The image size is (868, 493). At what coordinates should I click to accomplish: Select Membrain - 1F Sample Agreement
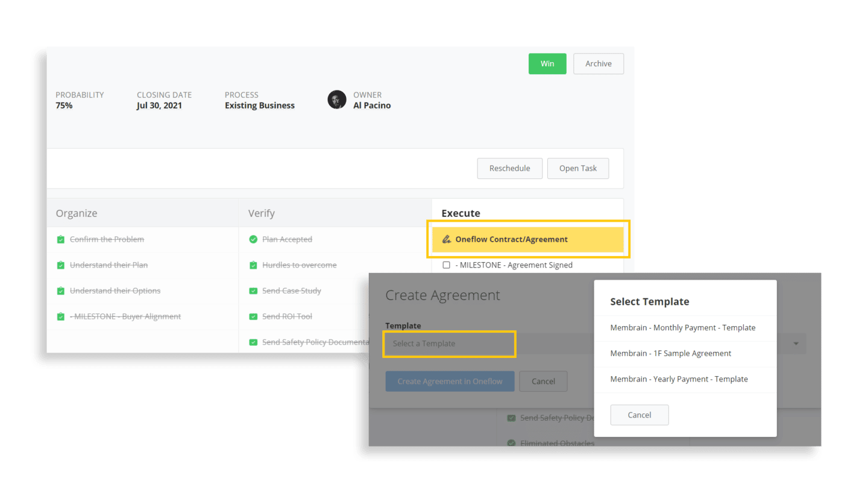tap(670, 354)
